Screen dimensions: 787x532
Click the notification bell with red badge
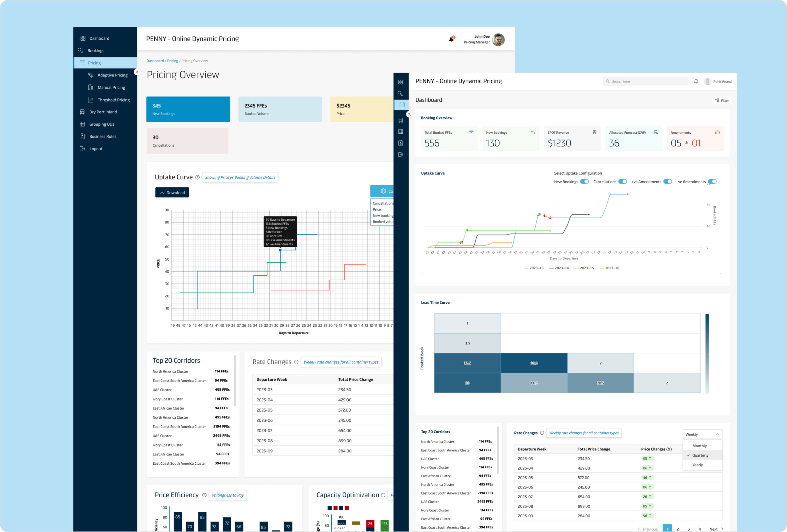coord(451,39)
